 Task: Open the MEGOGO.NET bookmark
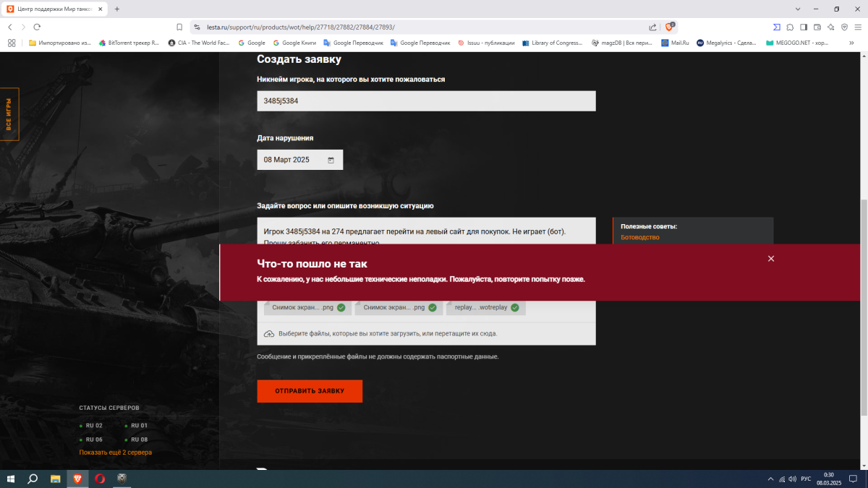click(797, 43)
